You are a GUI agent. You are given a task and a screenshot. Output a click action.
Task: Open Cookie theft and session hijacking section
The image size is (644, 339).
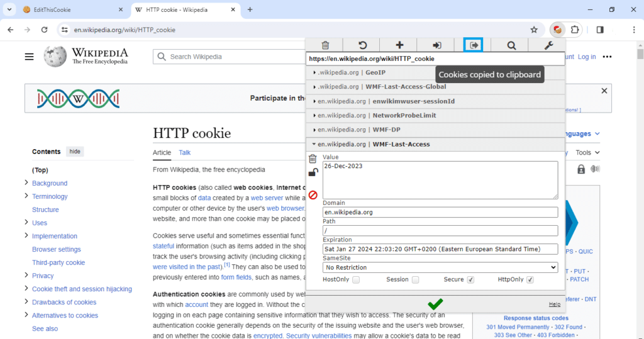[x=82, y=289]
